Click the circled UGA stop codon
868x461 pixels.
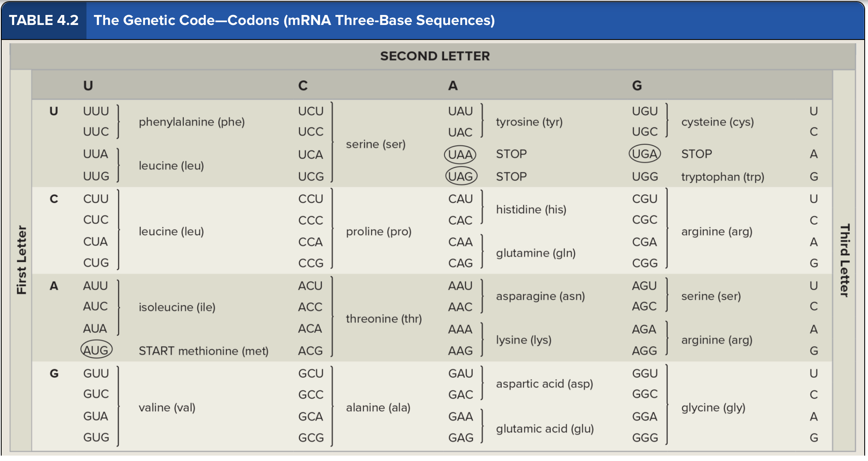pyautogui.click(x=645, y=154)
